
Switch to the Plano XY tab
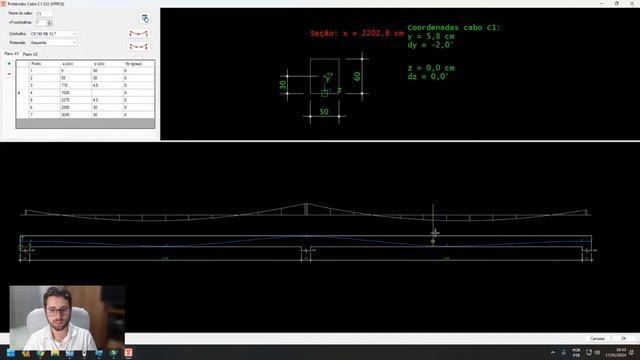11,54
